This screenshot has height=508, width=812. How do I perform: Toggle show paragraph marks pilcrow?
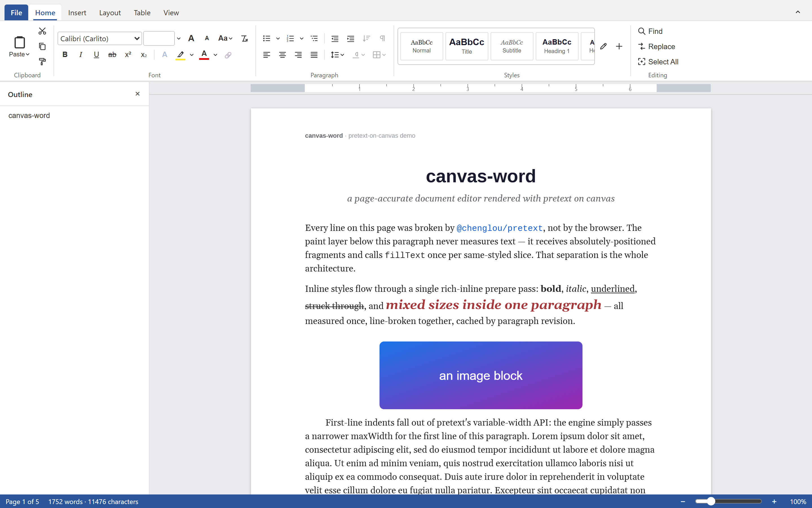pyautogui.click(x=382, y=38)
